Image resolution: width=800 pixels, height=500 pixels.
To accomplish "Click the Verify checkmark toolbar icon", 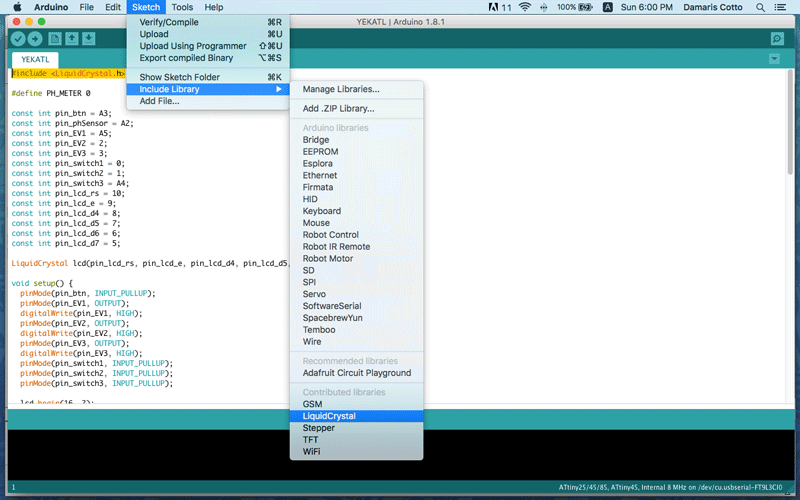I will point(18,38).
